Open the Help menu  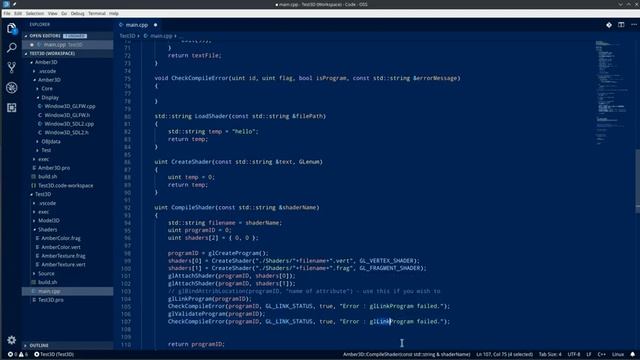(114, 13)
